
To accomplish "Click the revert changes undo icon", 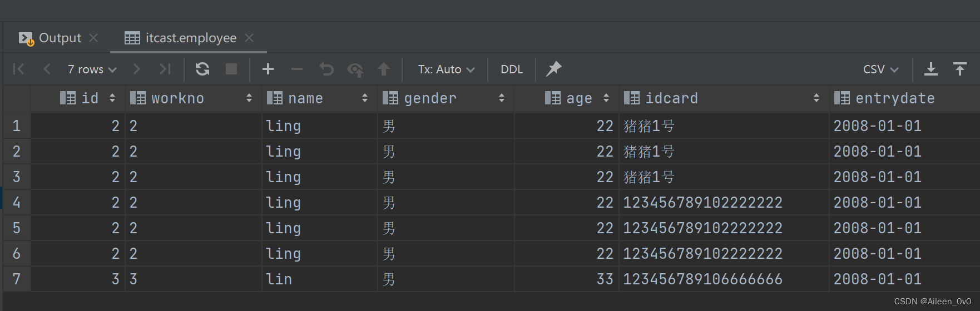I will pyautogui.click(x=326, y=69).
